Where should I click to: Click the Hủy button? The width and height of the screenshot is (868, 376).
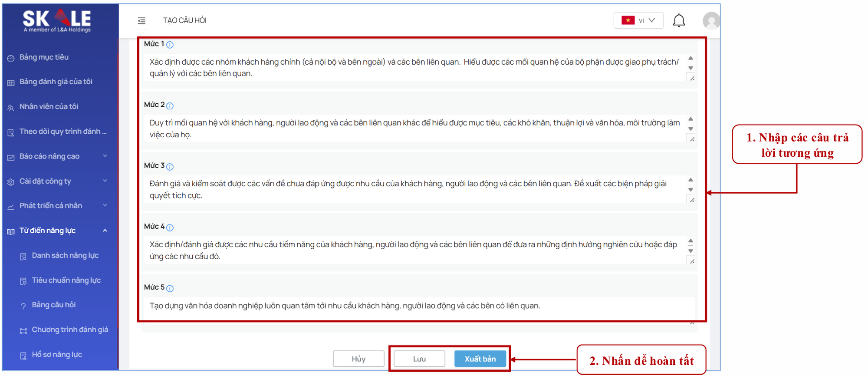click(358, 359)
